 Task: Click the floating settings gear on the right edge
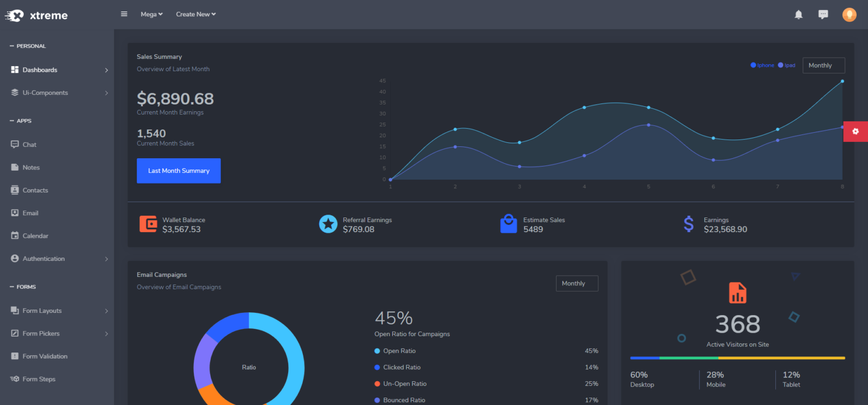pos(856,131)
